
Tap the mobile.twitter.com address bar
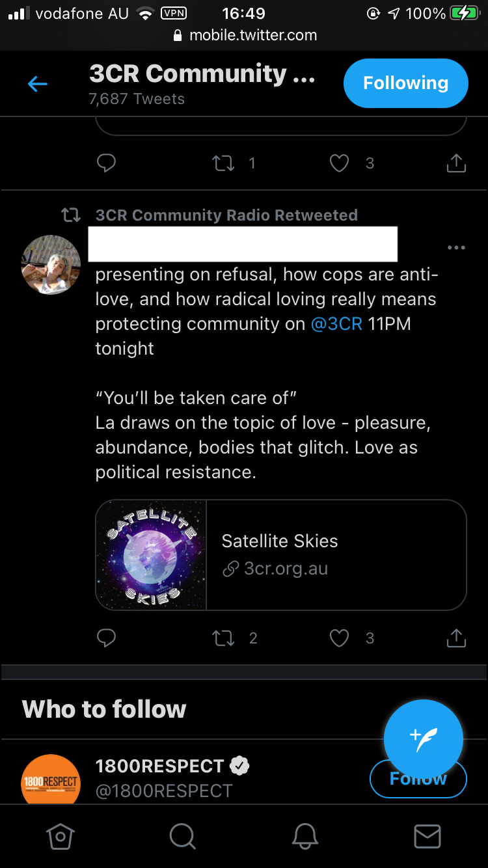pyautogui.click(x=244, y=36)
